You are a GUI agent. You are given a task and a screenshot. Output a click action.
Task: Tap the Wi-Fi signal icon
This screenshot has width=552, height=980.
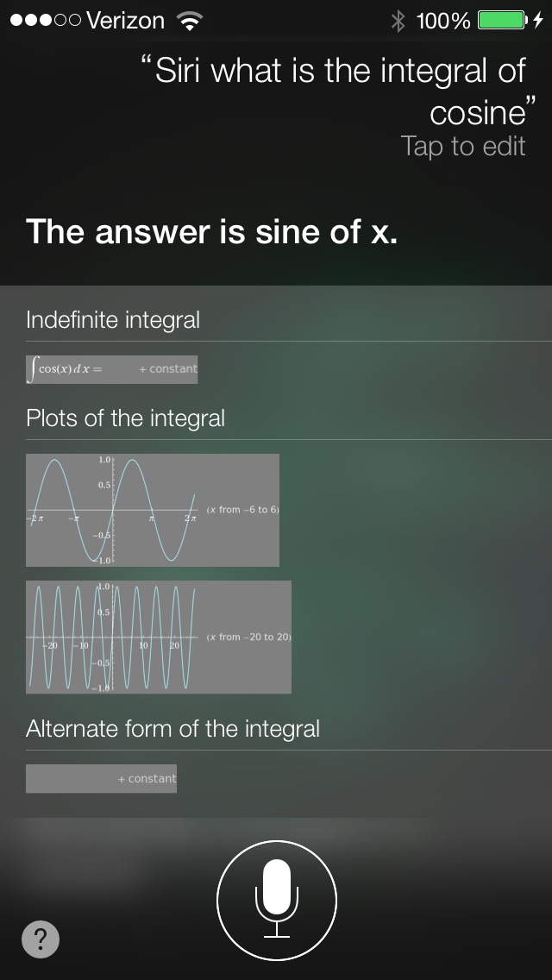189,22
